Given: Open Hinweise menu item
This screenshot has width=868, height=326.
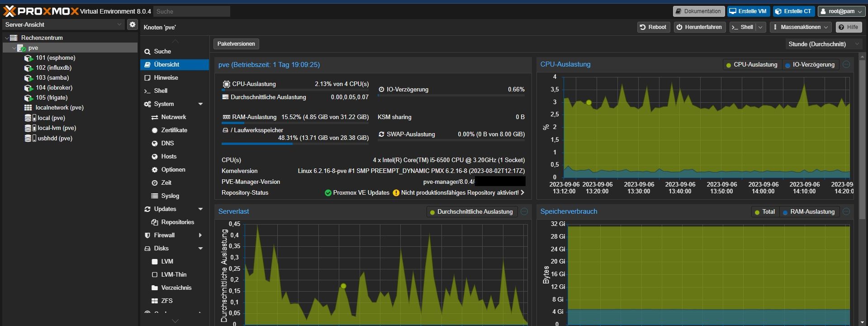Looking at the screenshot, I should coord(175,78).
